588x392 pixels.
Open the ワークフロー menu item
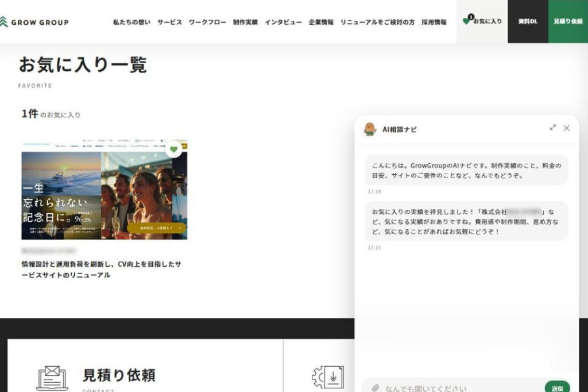(207, 22)
